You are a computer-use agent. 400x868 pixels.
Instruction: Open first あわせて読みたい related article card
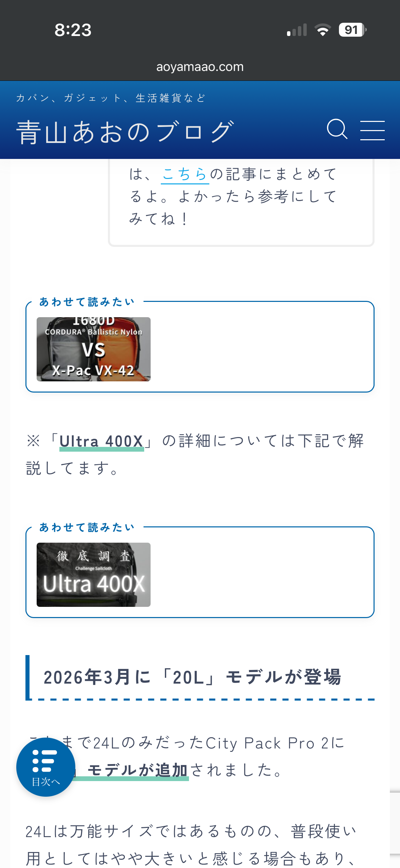point(200,346)
